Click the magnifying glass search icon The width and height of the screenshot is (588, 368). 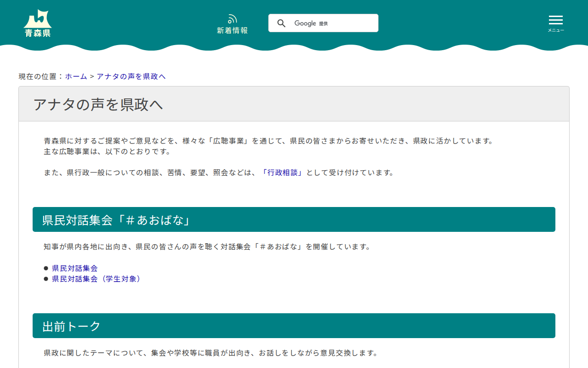tap(282, 23)
